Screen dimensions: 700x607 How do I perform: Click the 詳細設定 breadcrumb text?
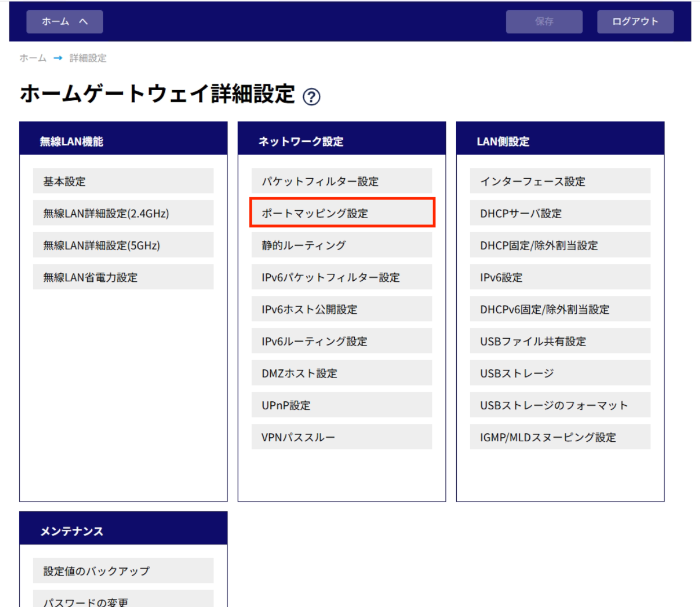[x=88, y=58]
